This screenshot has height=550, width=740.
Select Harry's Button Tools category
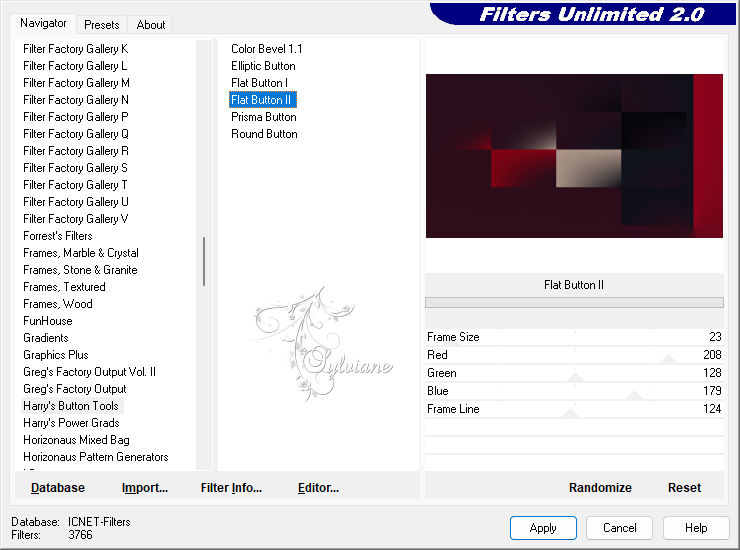[71, 406]
